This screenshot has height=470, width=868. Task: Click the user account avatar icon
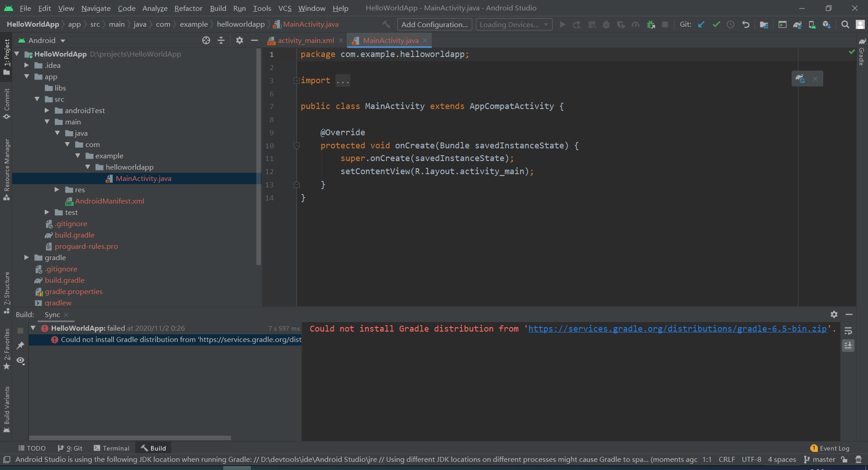tap(860, 24)
